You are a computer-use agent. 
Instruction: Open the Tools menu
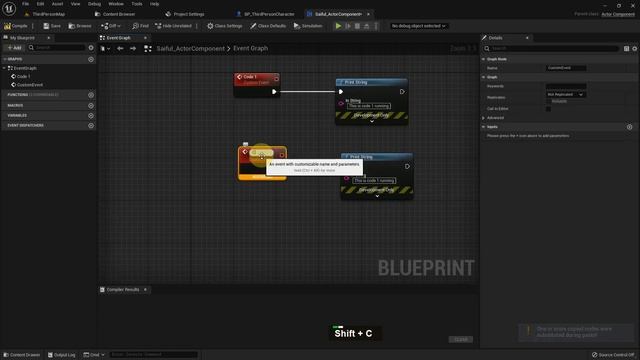point(137,4)
